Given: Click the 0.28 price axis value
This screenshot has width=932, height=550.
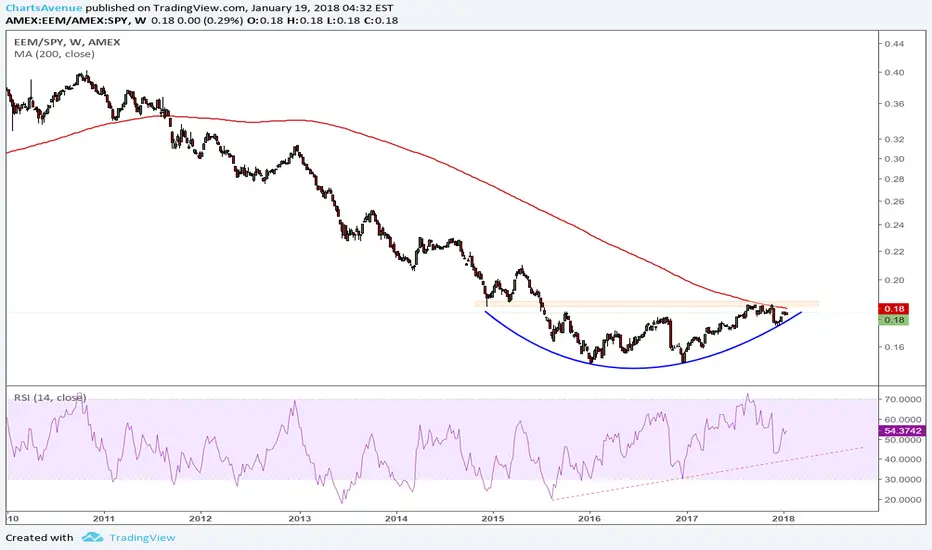Looking at the screenshot, I should click(x=894, y=179).
